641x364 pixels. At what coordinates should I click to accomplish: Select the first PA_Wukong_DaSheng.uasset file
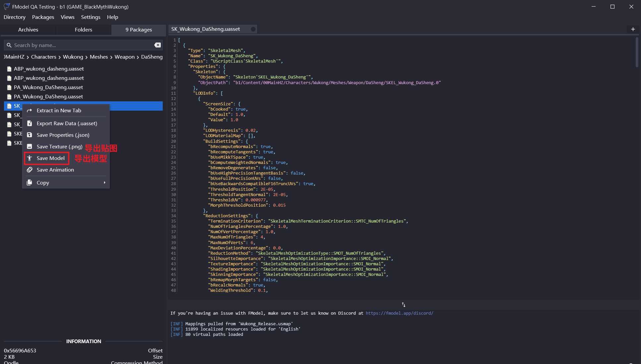click(x=83, y=87)
